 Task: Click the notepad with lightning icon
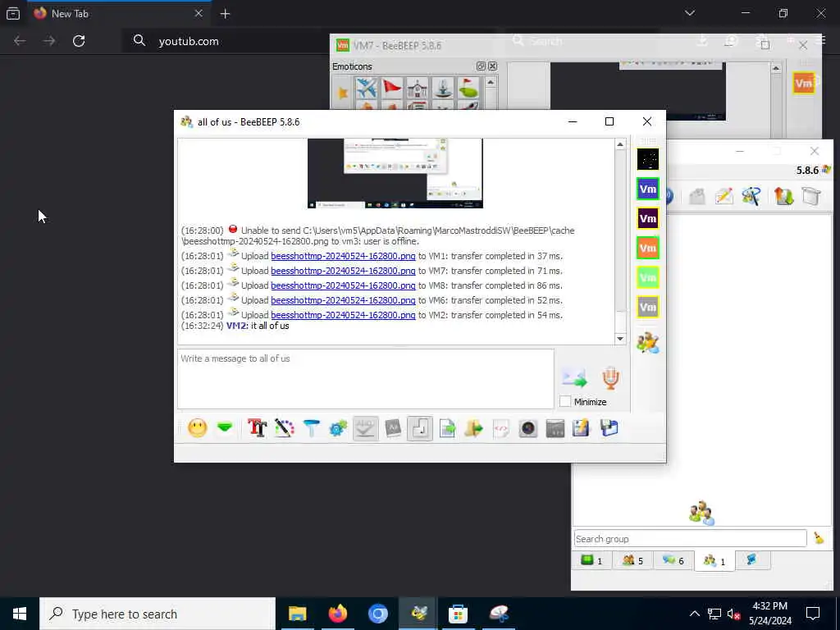582,428
